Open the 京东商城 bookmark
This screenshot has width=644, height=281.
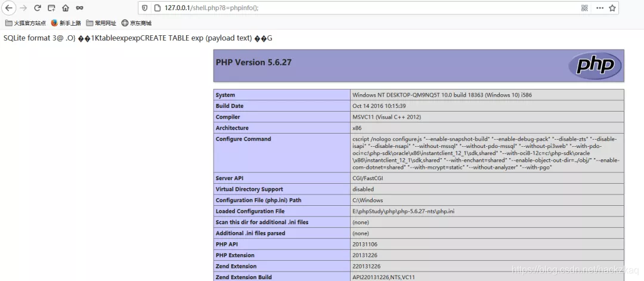(136, 23)
